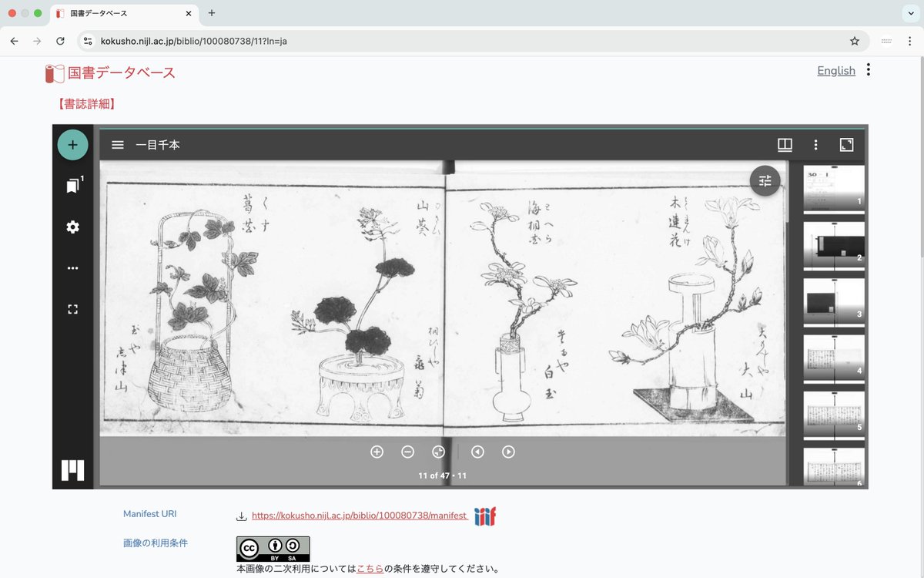Open the こちら usage conditions link

(x=370, y=570)
